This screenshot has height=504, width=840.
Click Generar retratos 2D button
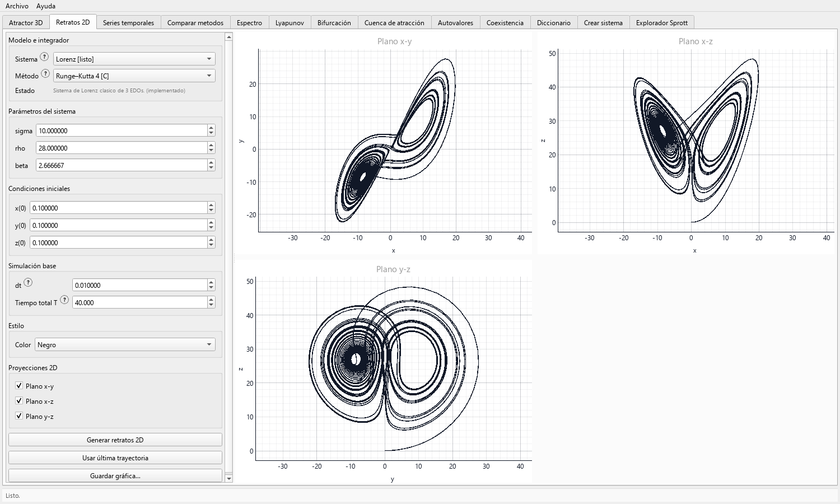coord(115,440)
